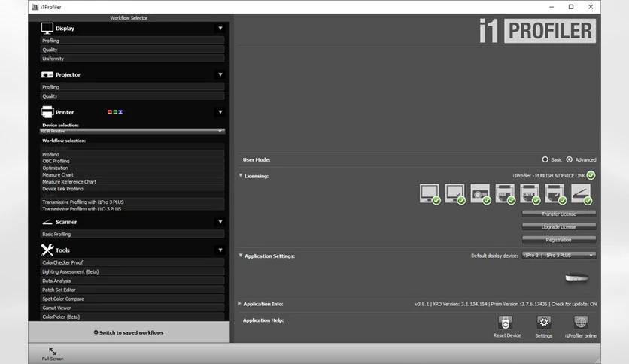Select Measure Chart workflow
Image resolution: width=629 pixels, height=364 pixels.
pyautogui.click(x=132, y=174)
